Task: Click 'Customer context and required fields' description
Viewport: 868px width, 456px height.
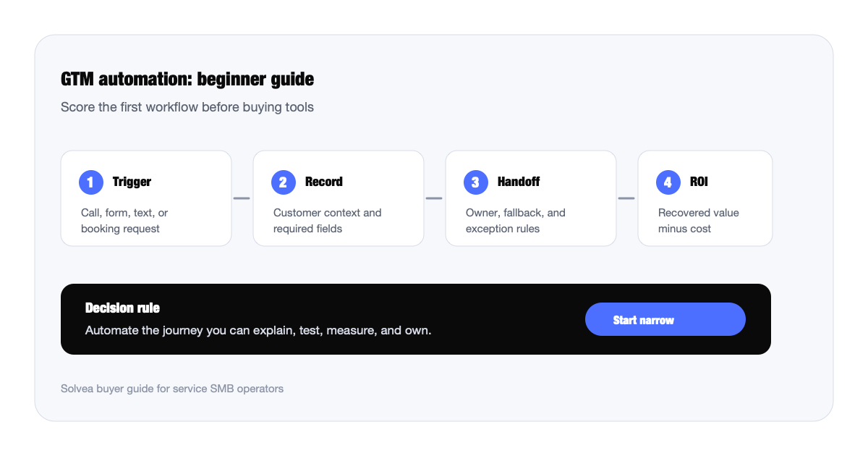Action: point(327,221)
